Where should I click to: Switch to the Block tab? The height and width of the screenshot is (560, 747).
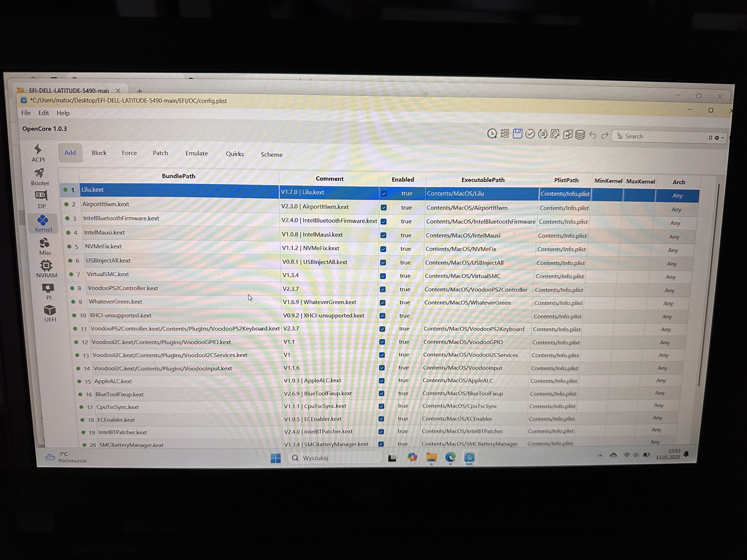[x=99, y=153]
